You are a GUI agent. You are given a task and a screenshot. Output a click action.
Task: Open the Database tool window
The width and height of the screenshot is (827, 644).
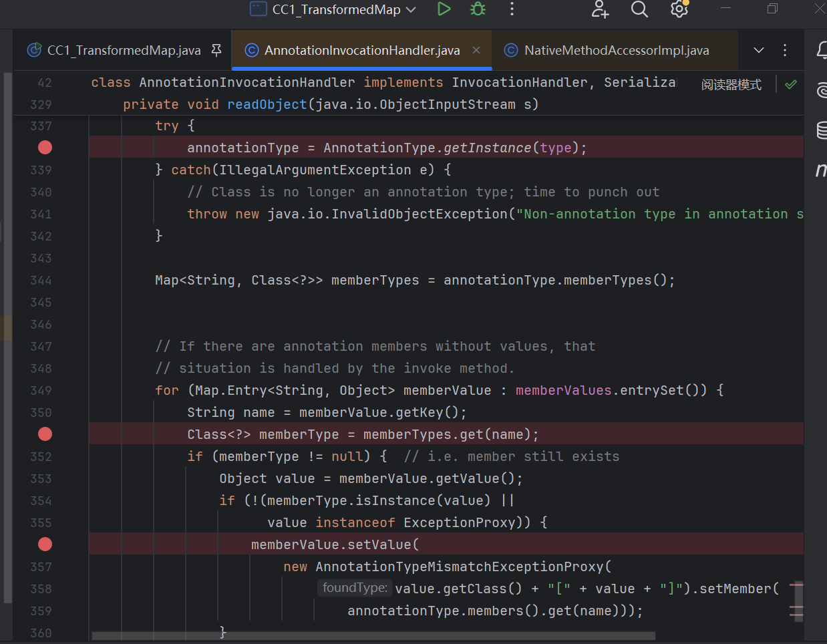pyautogui.click(x=822, y=130)
